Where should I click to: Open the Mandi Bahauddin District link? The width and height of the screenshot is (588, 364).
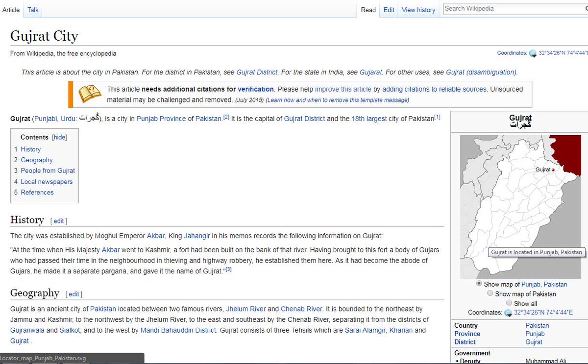pyautogui.click(x=178, y=330)
